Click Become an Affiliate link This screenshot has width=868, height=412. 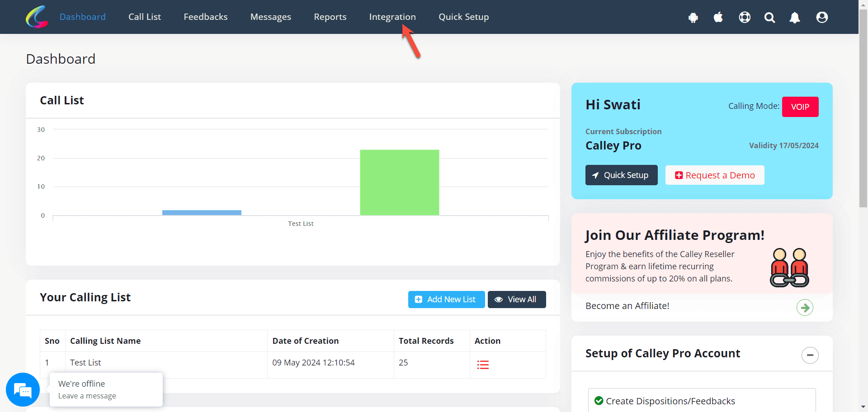[x=627, y=306]
